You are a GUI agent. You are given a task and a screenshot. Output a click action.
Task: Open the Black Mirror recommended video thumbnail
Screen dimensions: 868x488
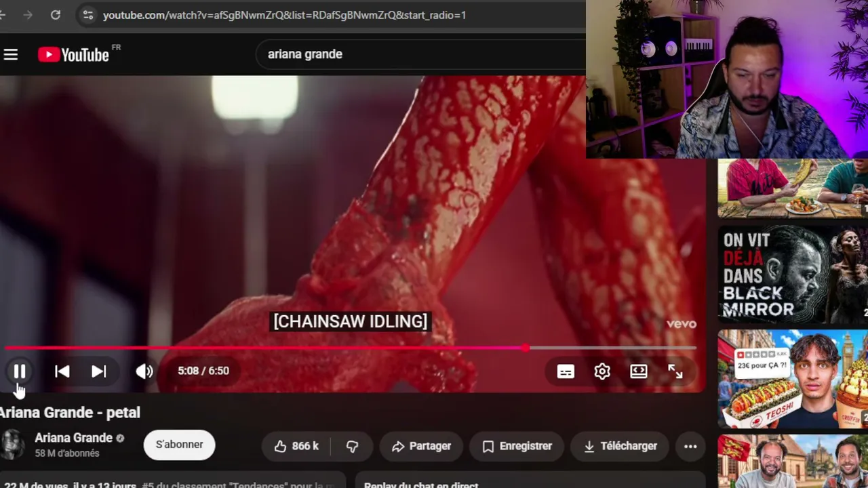pos(793,273)
